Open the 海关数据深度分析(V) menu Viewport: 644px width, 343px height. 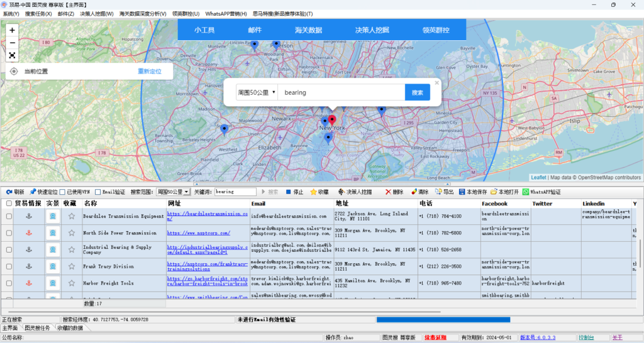pos(143,13)
